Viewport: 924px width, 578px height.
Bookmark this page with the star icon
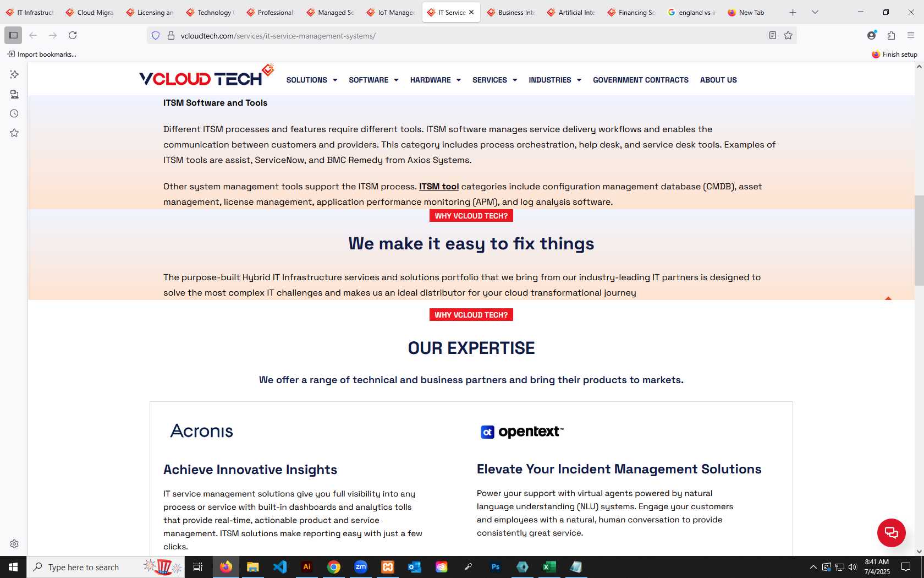[x=788, y=35]
